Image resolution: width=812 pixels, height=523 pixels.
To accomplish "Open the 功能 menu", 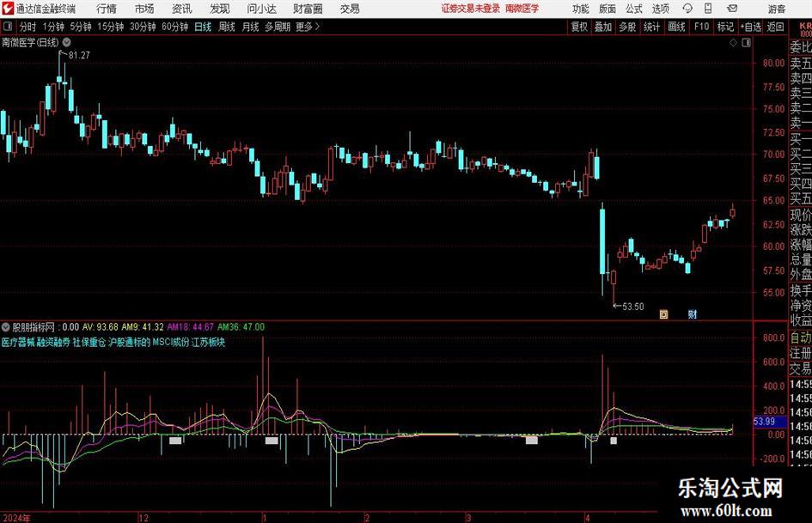I will [x=581, y=9].
